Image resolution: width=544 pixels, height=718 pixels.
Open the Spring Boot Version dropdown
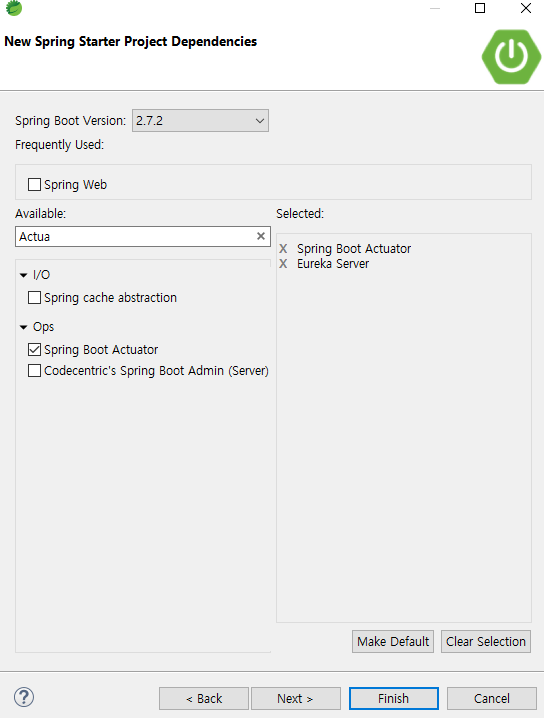[x=201, y=121]
